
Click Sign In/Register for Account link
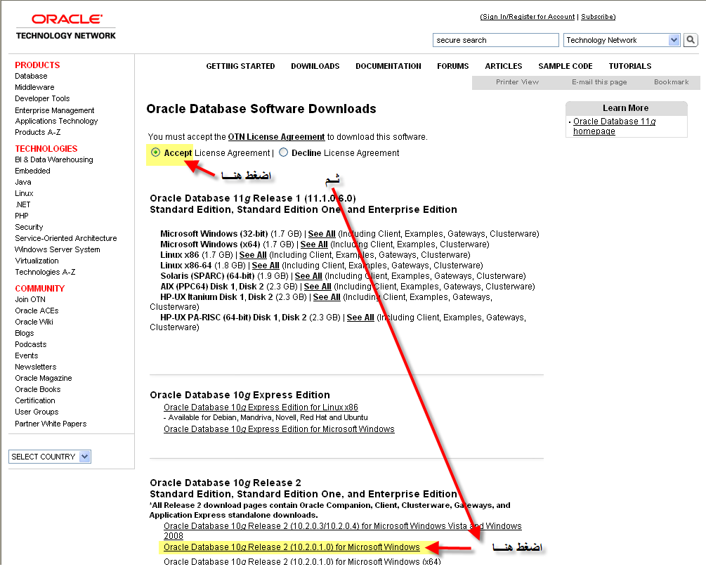click(528, 17)
